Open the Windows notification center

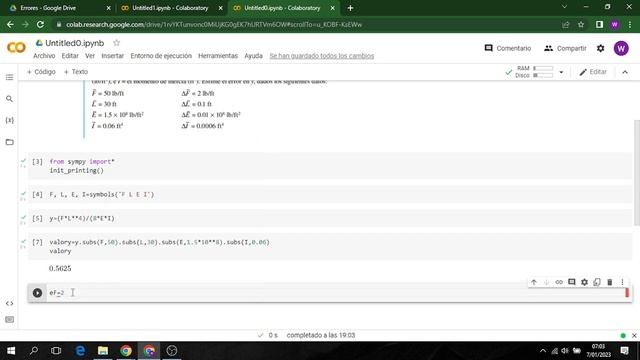point(624,351)
